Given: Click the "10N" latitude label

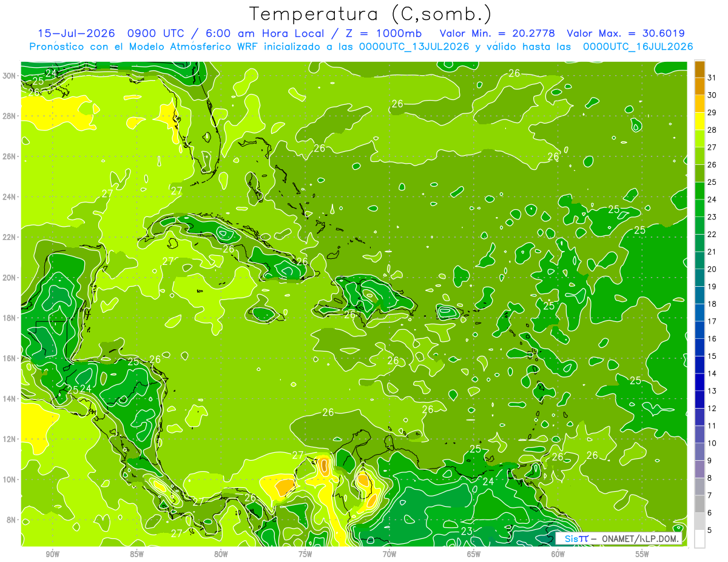Looking at the screenshot, I should click(x=10, y=479).
